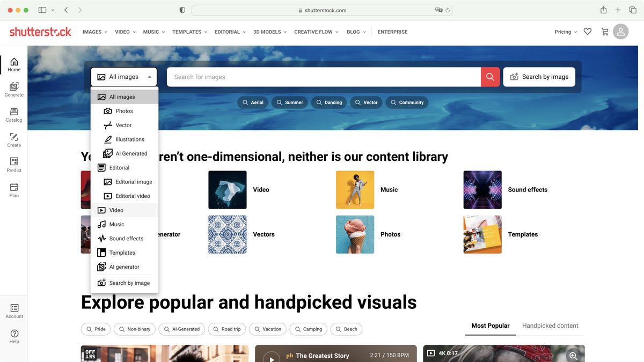Select the Generate icon in the left sidebar
This screenshot has height=362, width=644.
[13, 89]
